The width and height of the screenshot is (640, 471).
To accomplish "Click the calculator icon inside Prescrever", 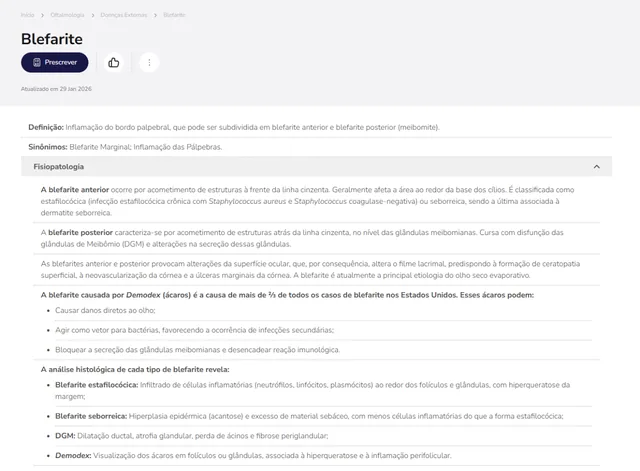I will coord(37,62).
